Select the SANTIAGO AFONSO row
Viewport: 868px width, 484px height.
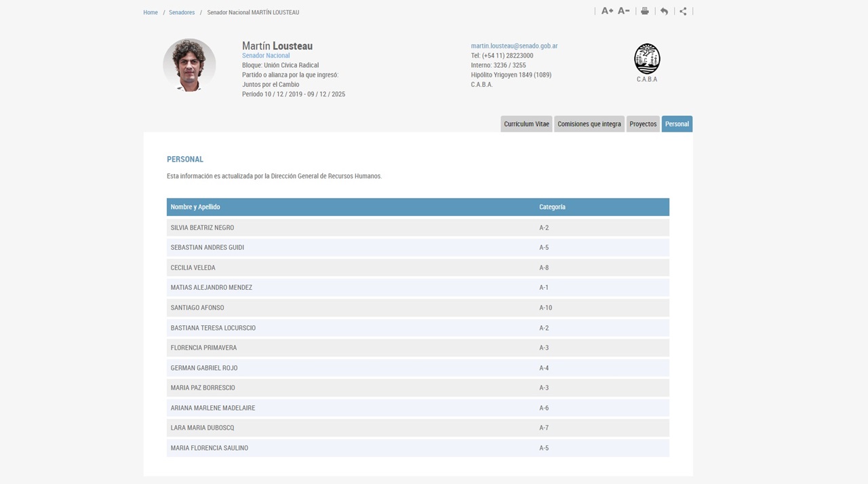point(197,308)
